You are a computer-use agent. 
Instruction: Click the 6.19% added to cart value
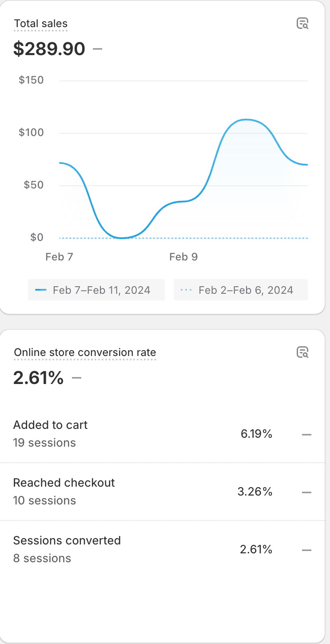(x=256, y=434)
